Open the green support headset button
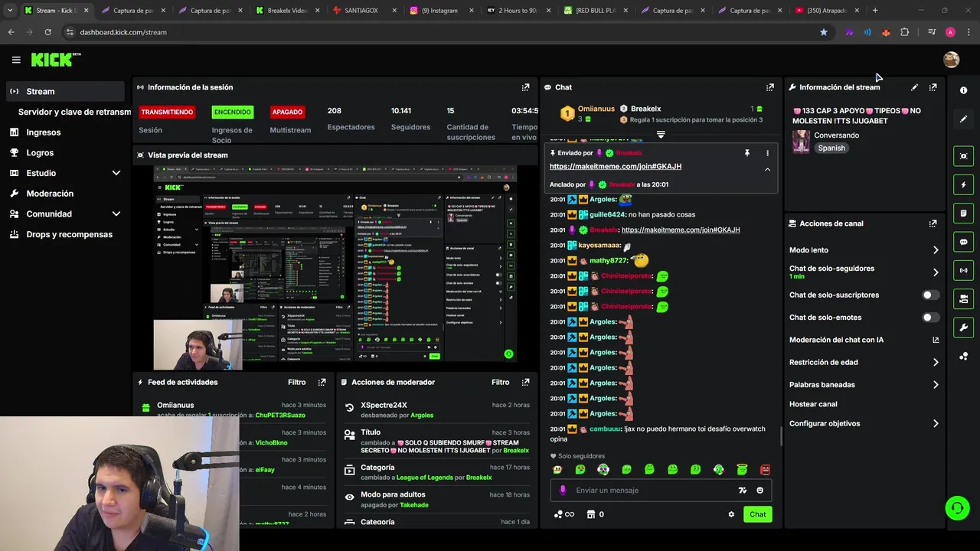This screenshot has height=551, width=980. click(x=957, y=507)
